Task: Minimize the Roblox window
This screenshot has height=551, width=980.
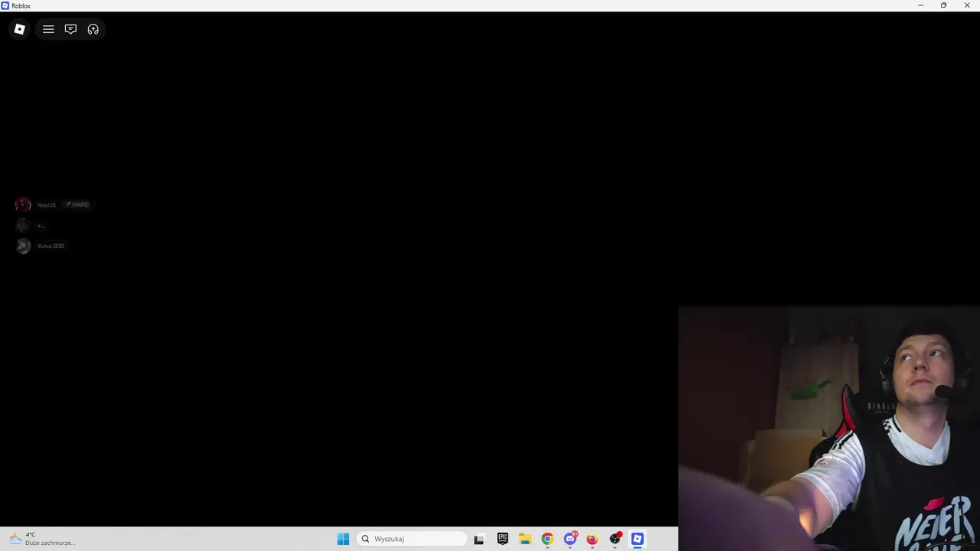Action: point(921,5)
